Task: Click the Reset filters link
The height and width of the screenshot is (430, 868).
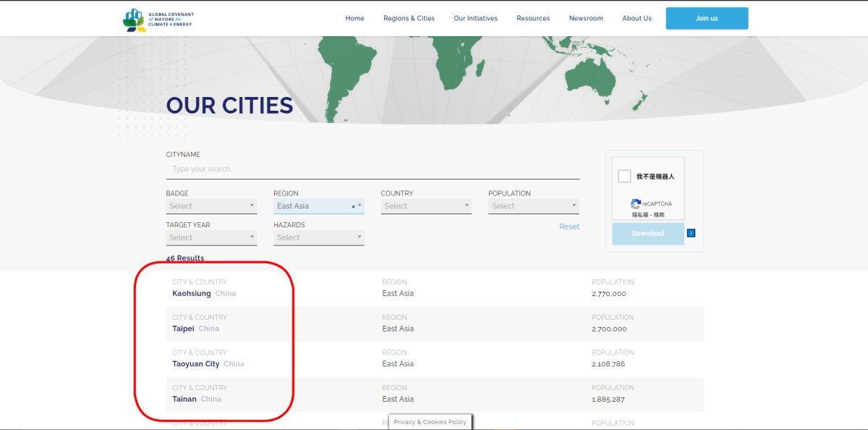Action: pos(569,227)
